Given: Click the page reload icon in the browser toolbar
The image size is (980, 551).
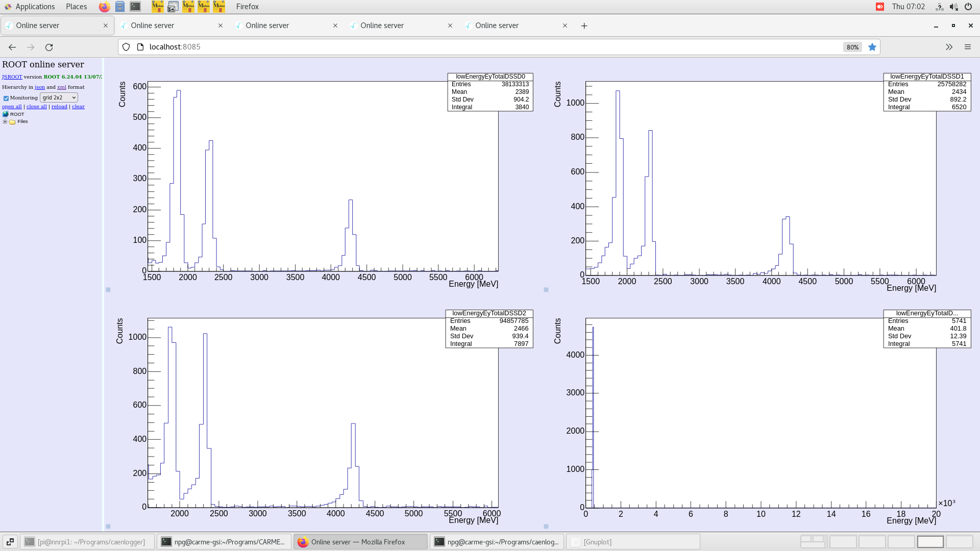Looking at the screenshot, I should (50, 47).
